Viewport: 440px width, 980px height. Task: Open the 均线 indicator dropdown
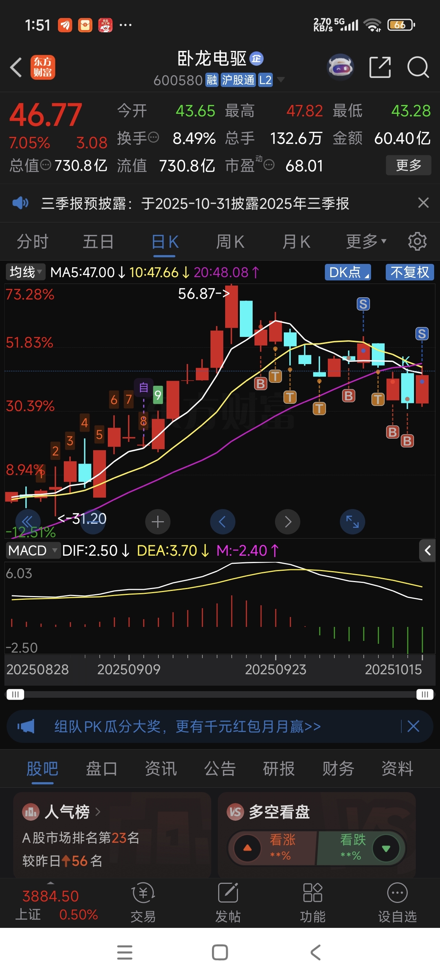[25, 272]
